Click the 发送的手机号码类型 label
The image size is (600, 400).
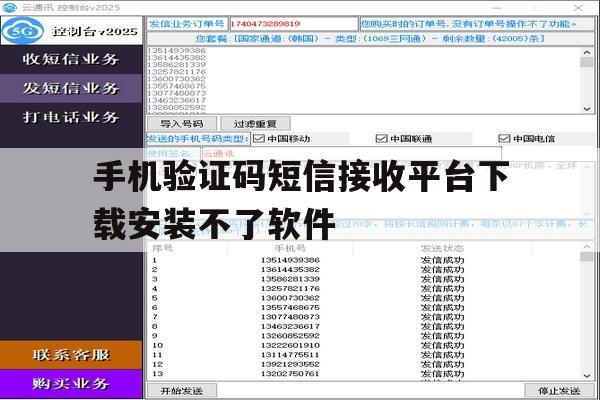click(198, 139)
